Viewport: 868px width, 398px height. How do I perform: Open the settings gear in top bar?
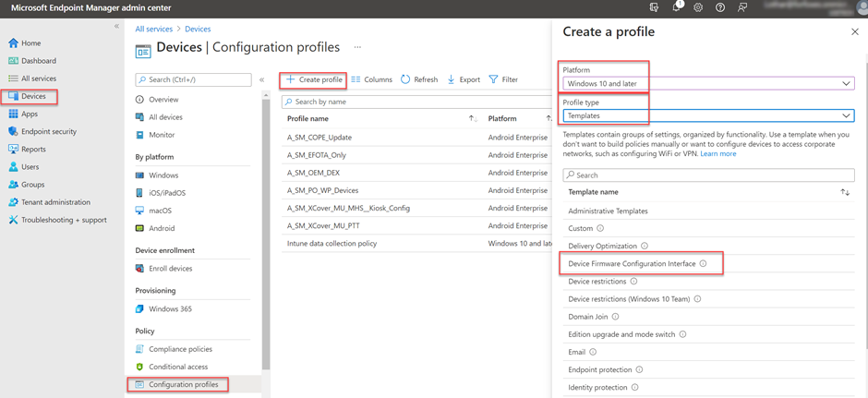[698, 8]
